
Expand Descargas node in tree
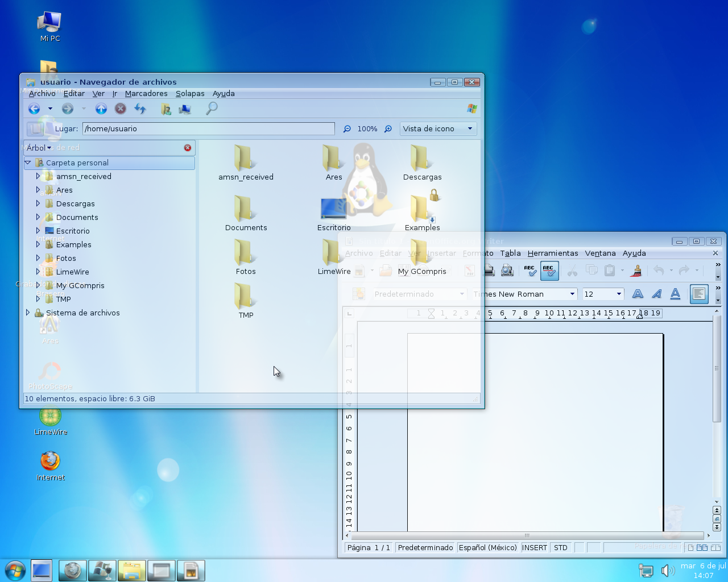click(38, 203)
